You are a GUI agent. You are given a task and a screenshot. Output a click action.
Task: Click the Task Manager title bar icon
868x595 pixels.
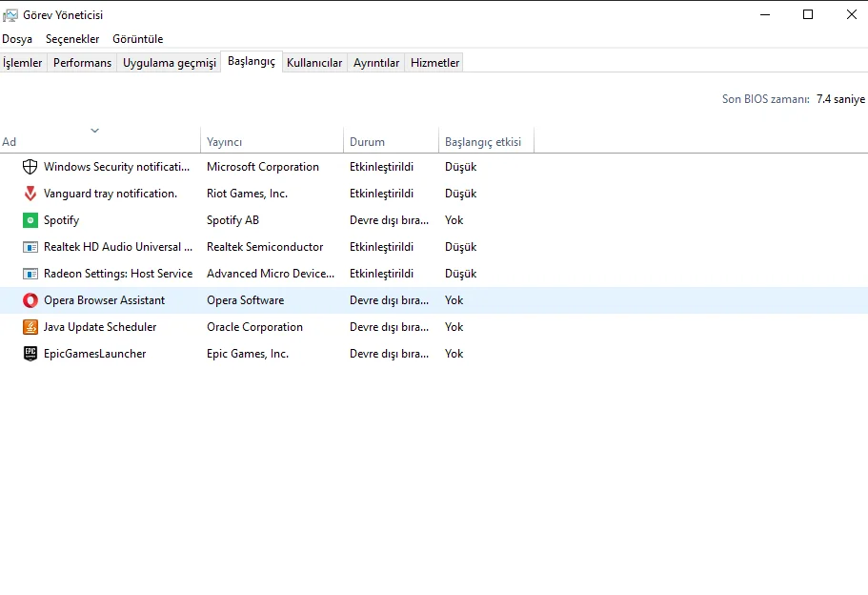10,15
